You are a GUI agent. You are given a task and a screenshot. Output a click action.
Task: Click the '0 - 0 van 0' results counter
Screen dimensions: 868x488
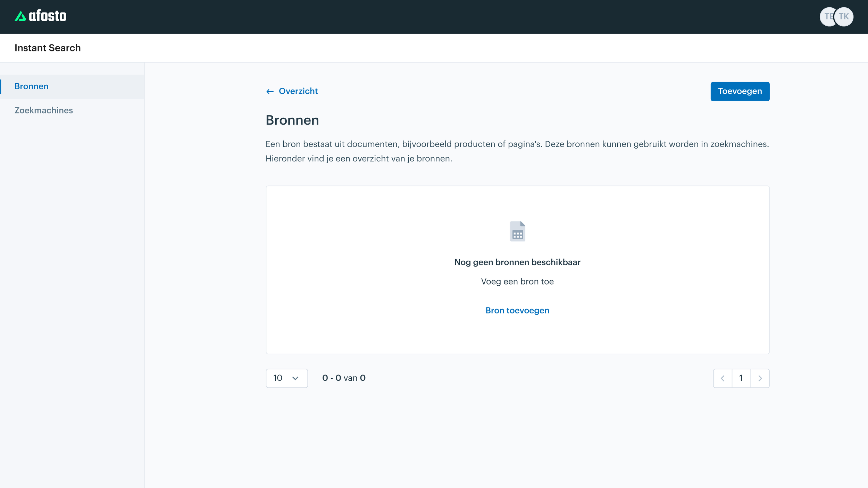344,378
